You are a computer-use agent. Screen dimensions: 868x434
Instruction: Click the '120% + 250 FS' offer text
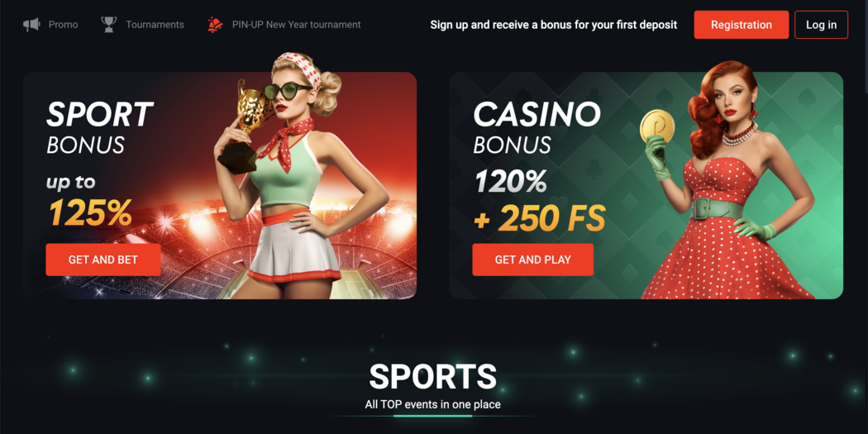tap(539, 200)
